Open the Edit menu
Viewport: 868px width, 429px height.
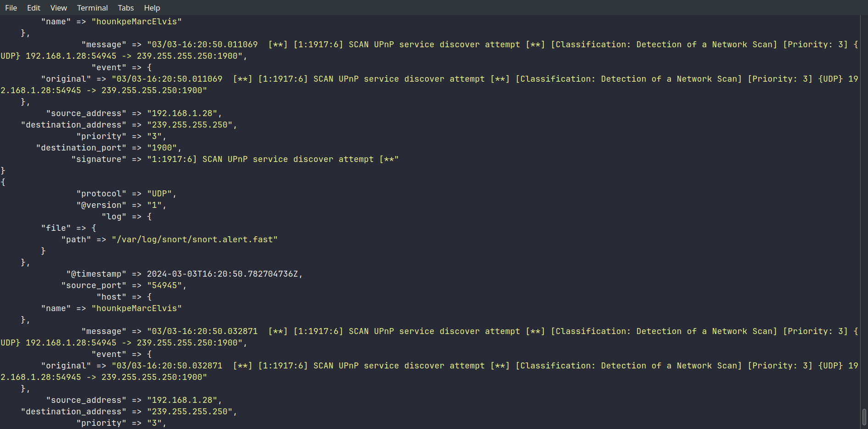point(33,8)
